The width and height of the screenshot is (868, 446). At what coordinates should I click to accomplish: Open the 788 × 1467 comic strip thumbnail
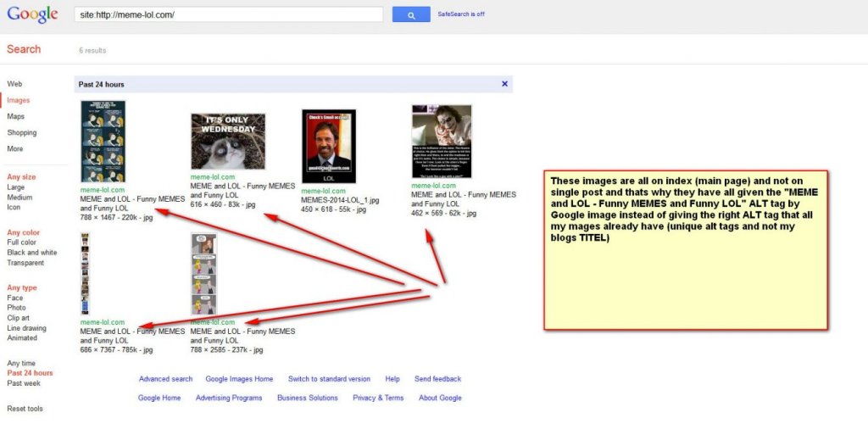(x=103, y=142)
